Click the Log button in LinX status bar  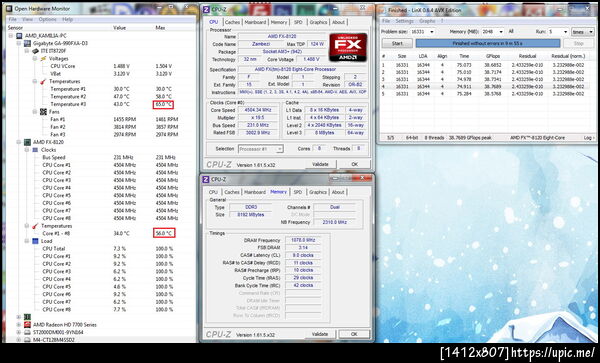point(589,137)
